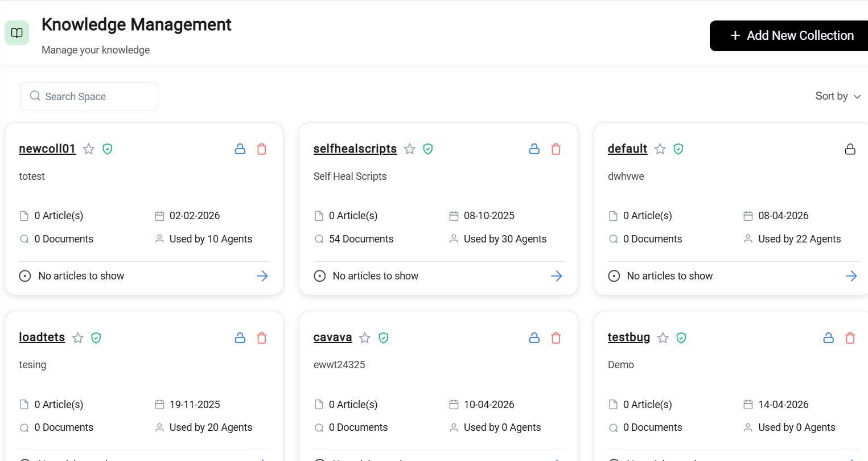
Task: Toggle the lock on cavava
Action: point(534,338)
